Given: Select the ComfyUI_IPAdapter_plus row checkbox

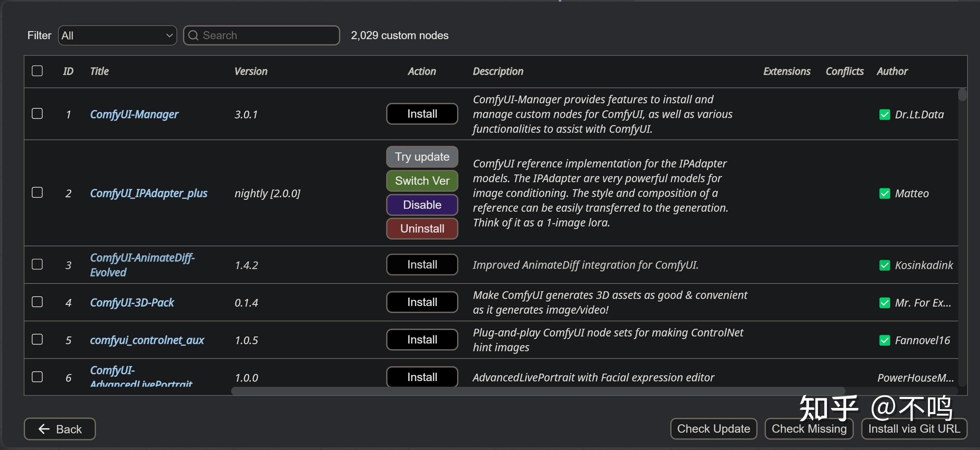Looking at the screenshot, I should tap(37, 193).
